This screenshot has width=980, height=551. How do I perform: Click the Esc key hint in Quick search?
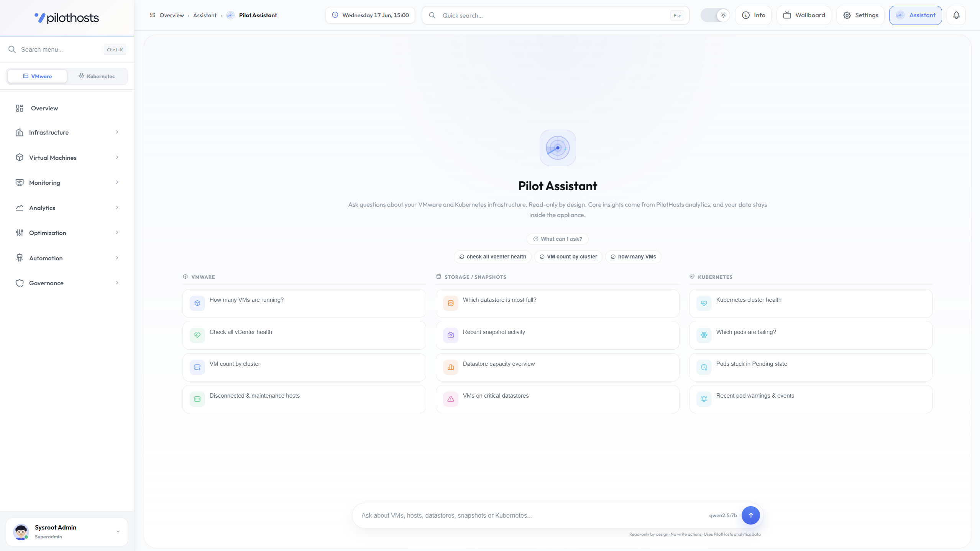[677, 16]
